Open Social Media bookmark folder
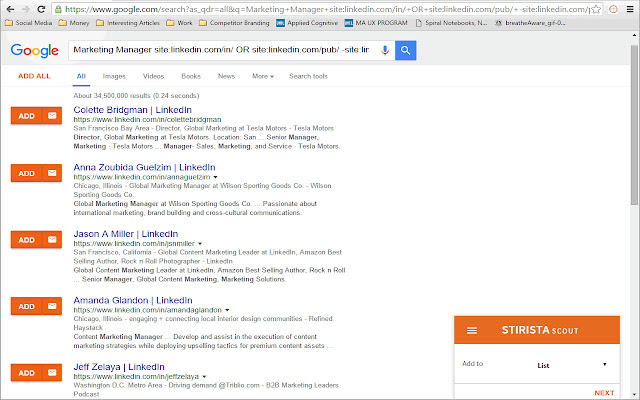The image size is (640, 400). [29, 23]
